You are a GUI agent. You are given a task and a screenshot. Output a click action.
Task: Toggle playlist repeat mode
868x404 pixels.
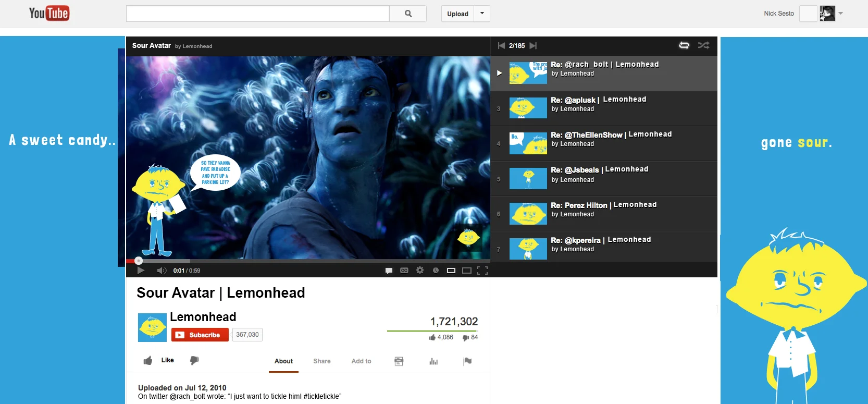pos(684,45)
